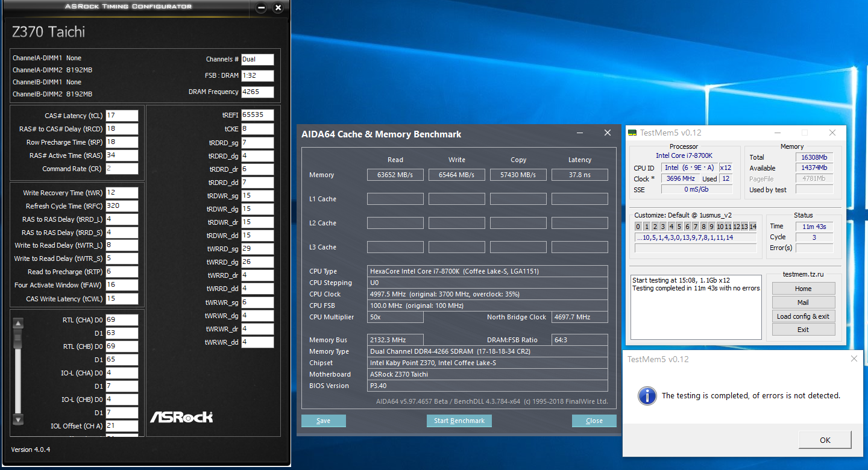868x470 pixels.
Task: Start Benchmark in AIDA64
Action: (459, 421)
